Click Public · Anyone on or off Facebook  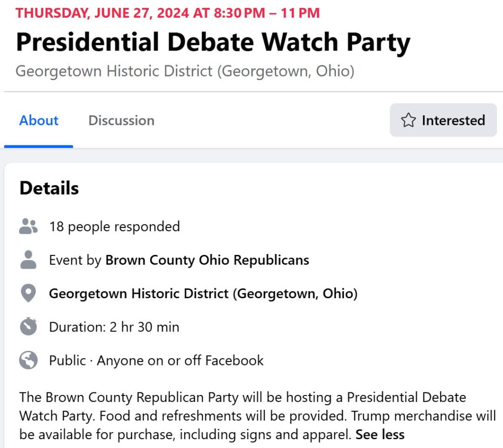[156, 361]
